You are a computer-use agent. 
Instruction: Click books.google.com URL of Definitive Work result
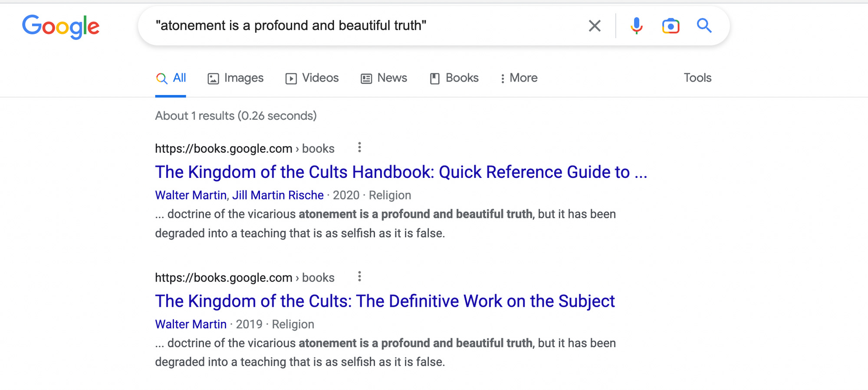click(x=245, y=278)
